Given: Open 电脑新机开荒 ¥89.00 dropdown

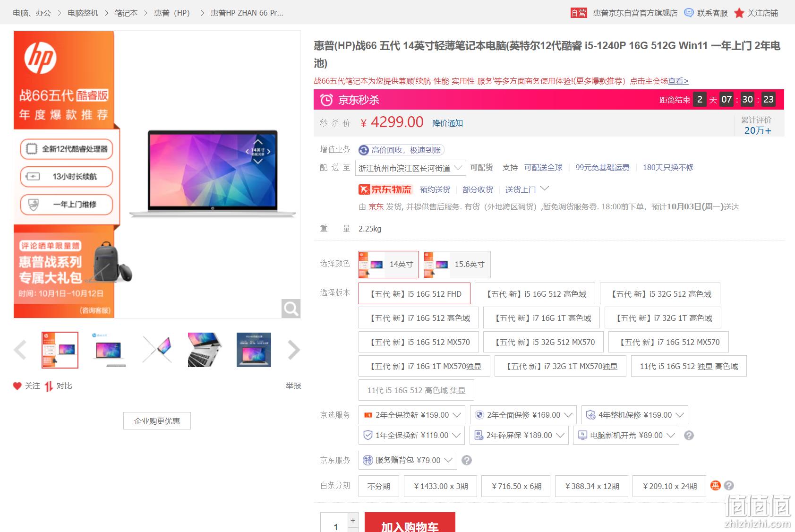Looking at the screenshot, I should [626, 435].
